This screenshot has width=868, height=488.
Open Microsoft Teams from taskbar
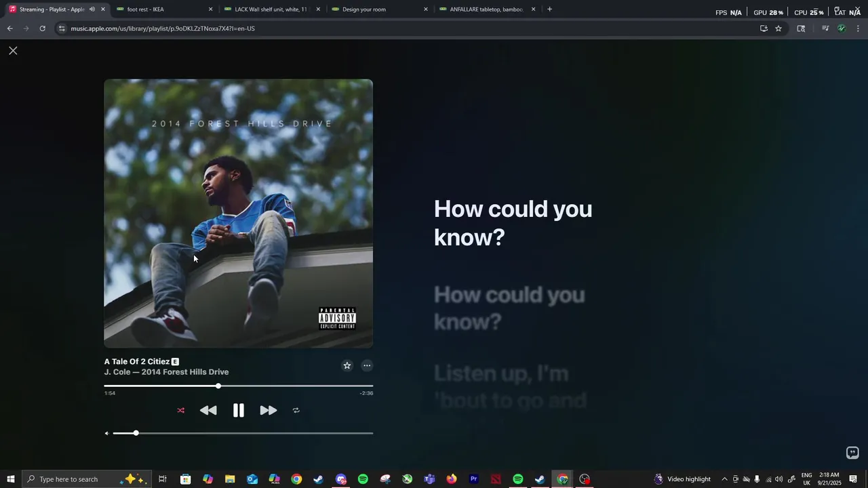[x=430, y=479]
